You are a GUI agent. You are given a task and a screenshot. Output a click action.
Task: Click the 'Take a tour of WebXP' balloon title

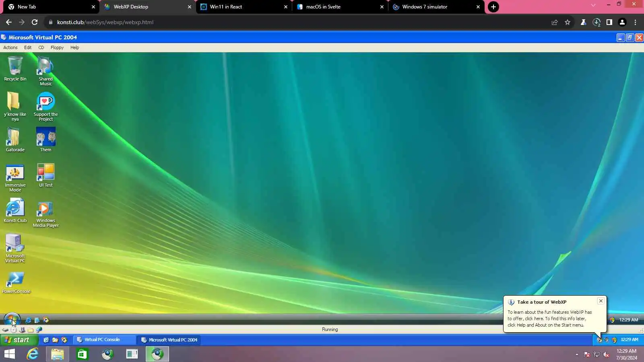pos(542,302)
